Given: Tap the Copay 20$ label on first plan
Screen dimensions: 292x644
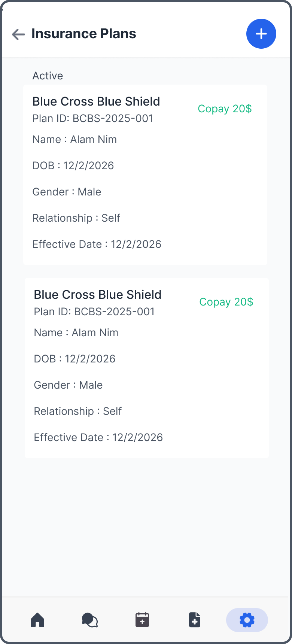Looking at the screenshot, I should (224, 109).
